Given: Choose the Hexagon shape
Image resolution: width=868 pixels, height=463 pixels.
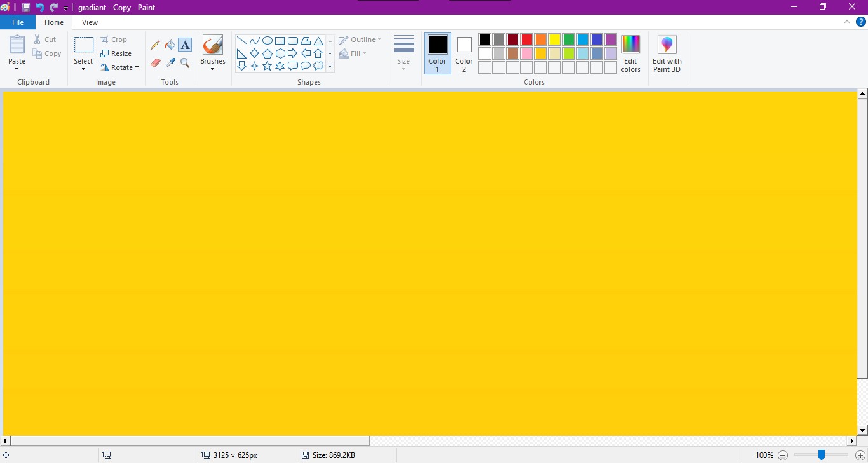Looking at the screenshot, I should click(x=280, y=53).
